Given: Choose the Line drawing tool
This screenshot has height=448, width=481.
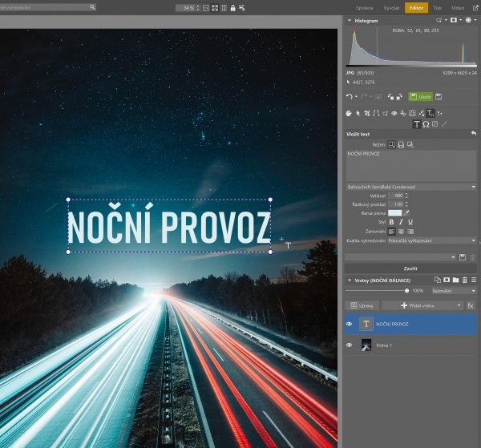Looking at the screenshot, I should point(444,124).
